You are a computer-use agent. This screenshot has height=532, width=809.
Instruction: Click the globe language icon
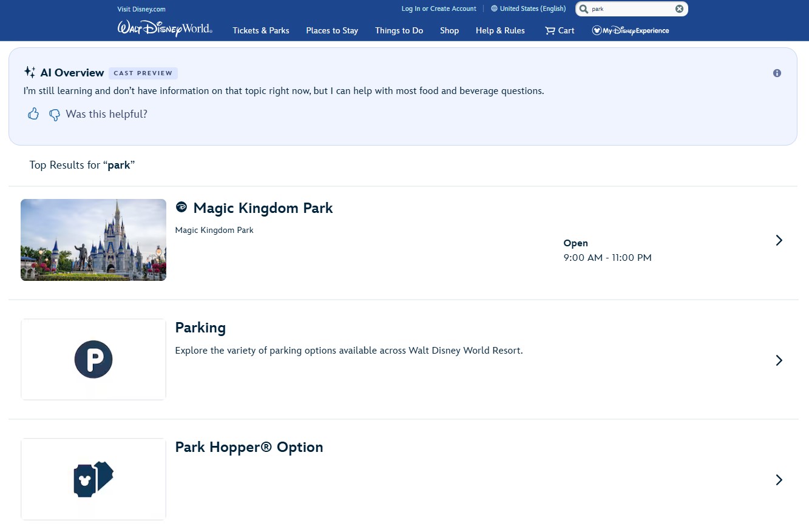tap(494, 9)
